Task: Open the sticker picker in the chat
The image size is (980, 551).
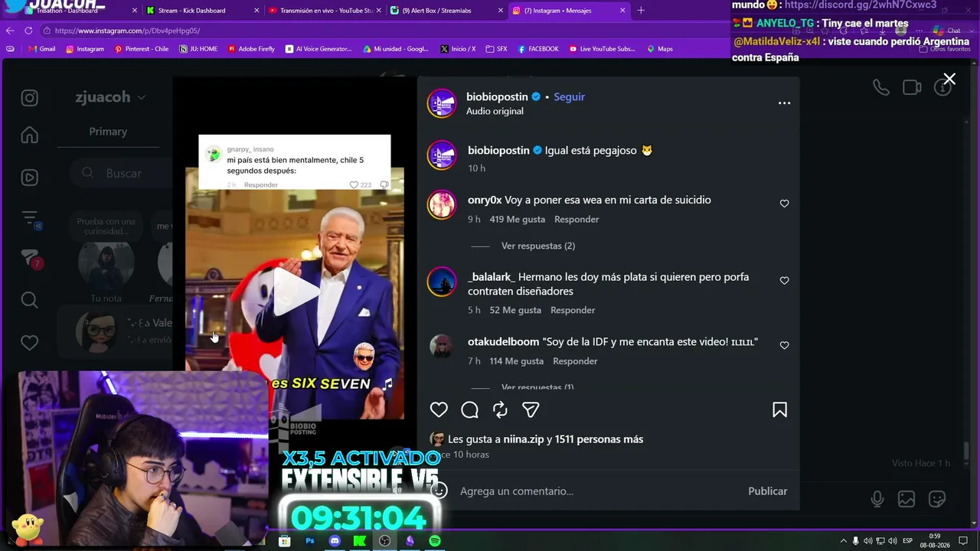Action: click(x=937, y=499)
